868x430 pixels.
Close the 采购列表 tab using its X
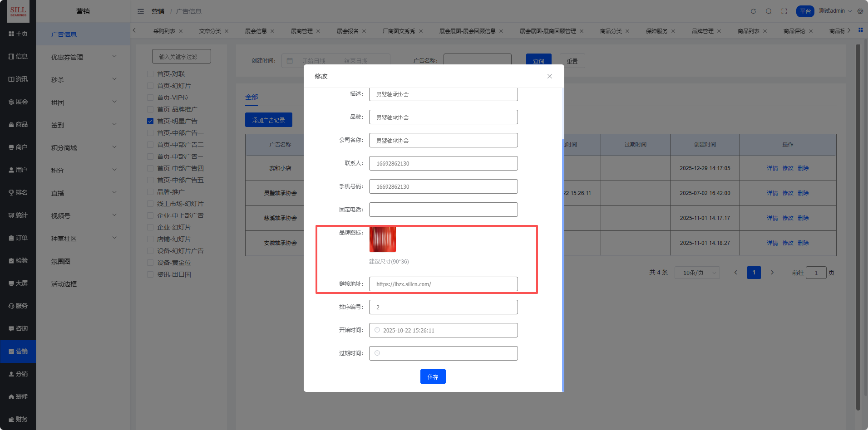click(x=181, y=31)
